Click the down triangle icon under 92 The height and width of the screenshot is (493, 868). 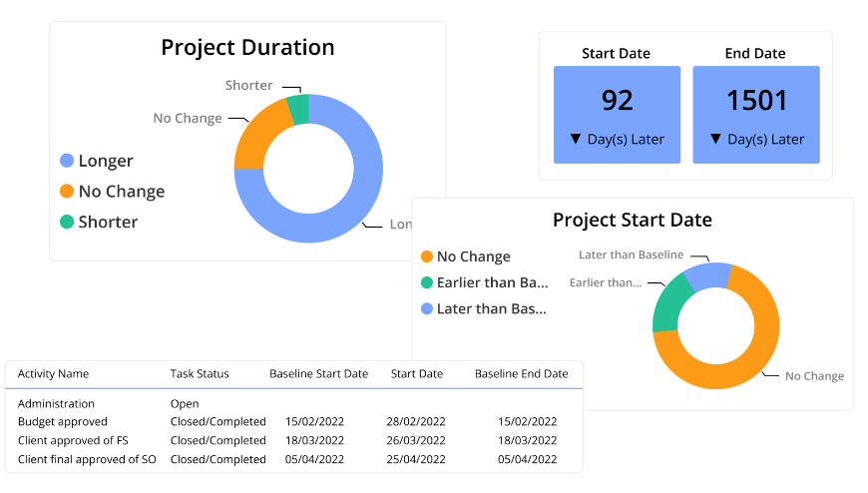(576, 140)
